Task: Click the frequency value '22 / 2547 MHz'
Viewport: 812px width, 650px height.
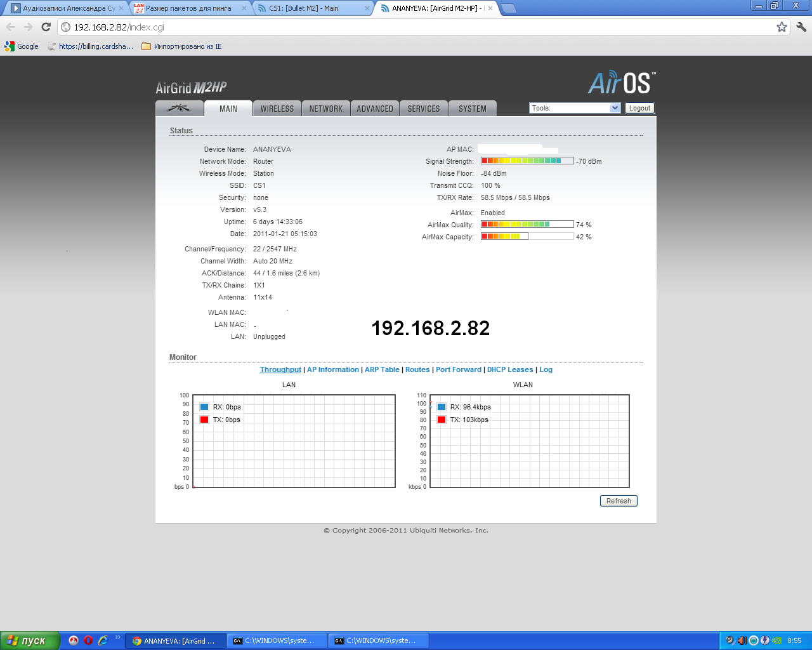Action: [275, 249]
